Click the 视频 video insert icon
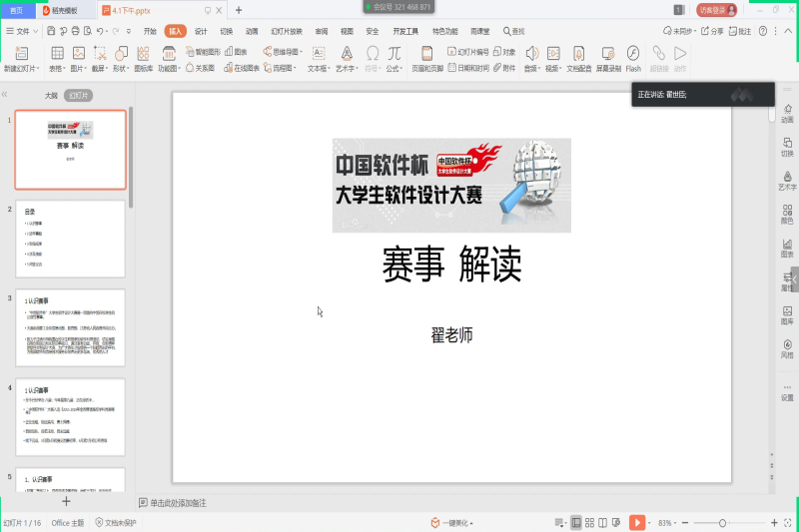Image resolution: width=799 pixels, height=532 pixels. point(553,54)
